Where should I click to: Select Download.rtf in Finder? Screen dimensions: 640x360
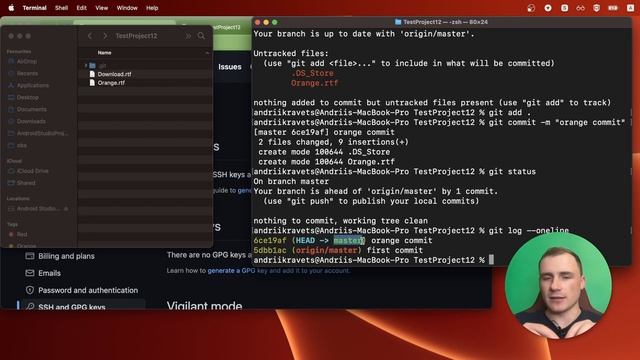coord(114,74)
